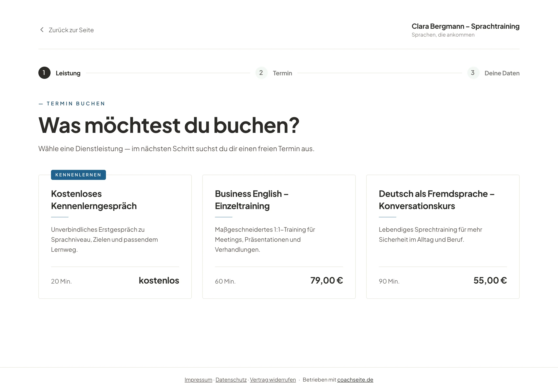Click the back chevron arrow icon

click(42, 30)
